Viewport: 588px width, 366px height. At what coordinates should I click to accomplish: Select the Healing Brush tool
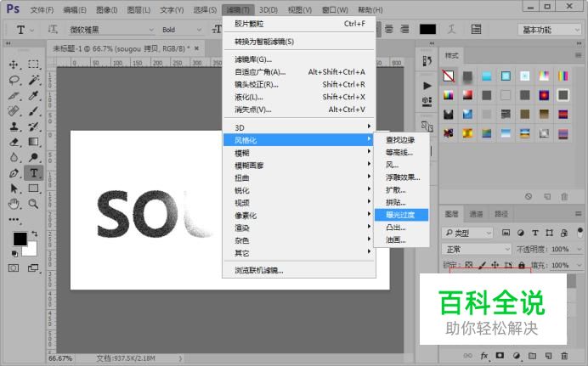coord(14,111)
